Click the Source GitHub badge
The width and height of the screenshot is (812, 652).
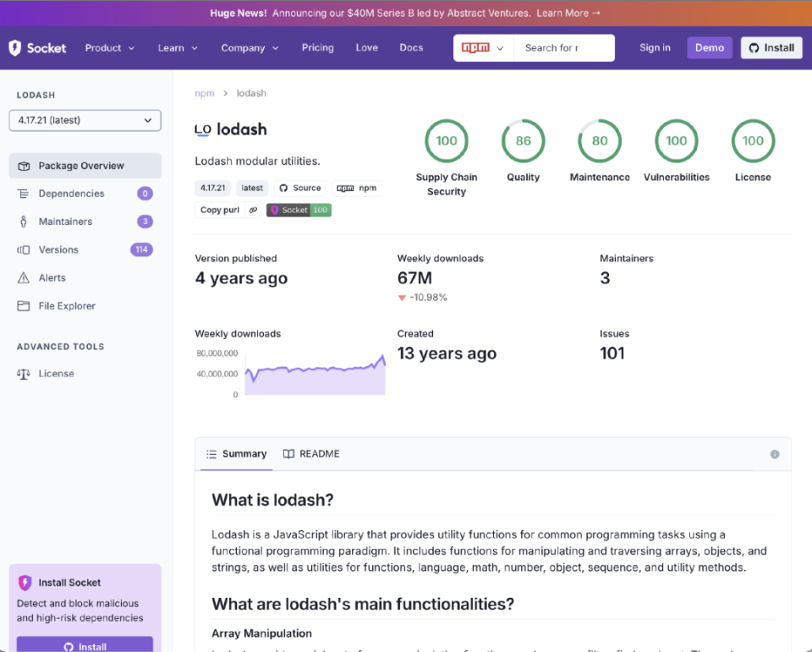pyautogui.click(x=300, y=188)
